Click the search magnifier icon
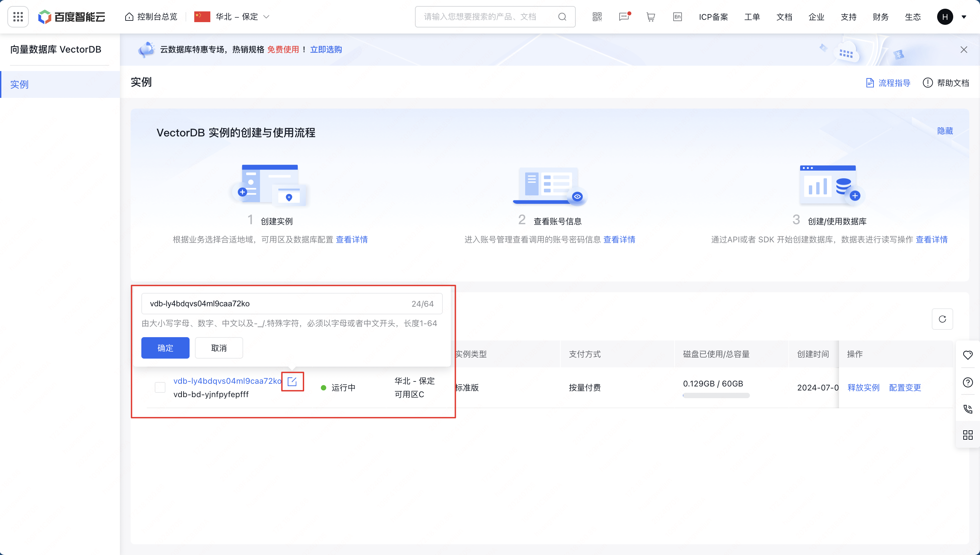Viewport: 980px width, 555px height. click(562, 17)
